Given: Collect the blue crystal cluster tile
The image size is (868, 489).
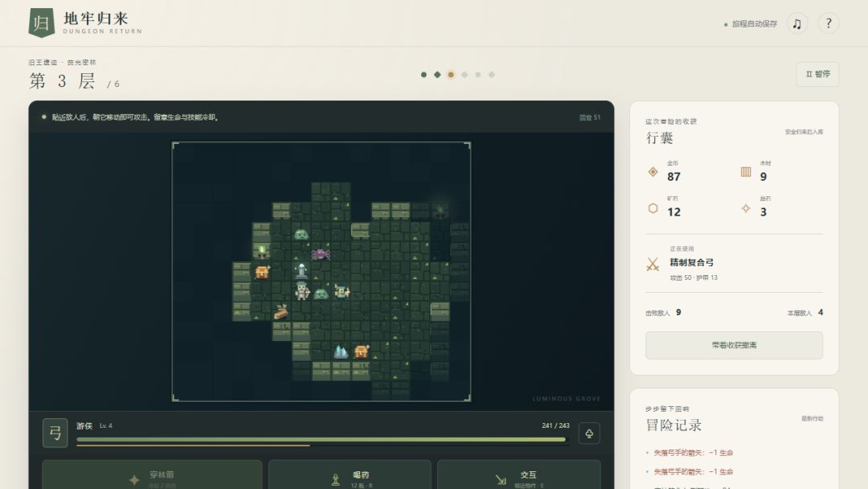Looking at the screenshot, I should click(341, 351).
